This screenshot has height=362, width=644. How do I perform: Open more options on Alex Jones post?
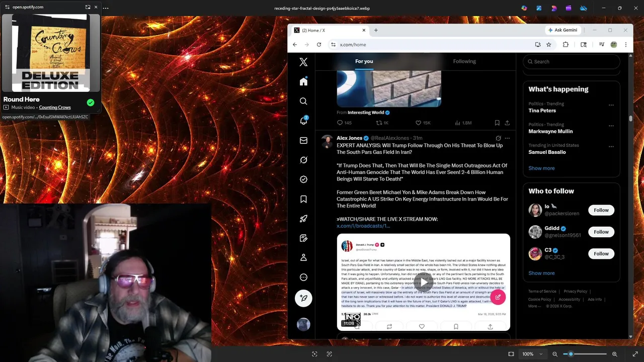coord(507,138)
